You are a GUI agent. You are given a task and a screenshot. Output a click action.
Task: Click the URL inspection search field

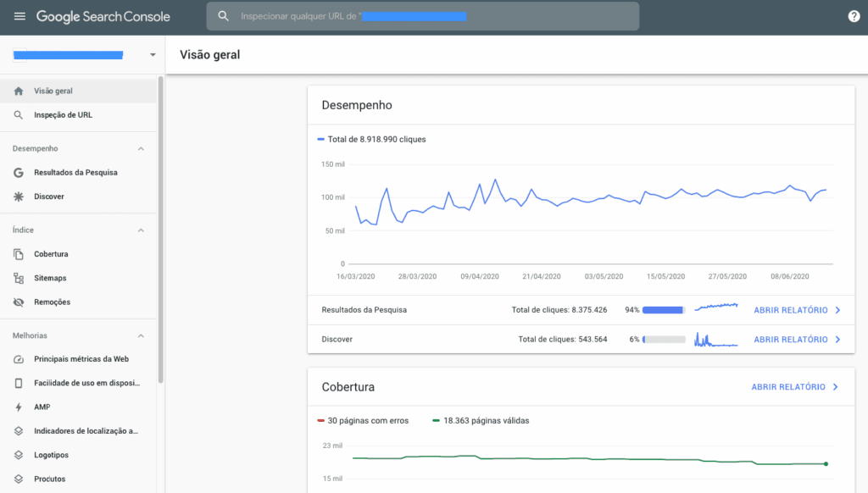[x=423, y=17]
